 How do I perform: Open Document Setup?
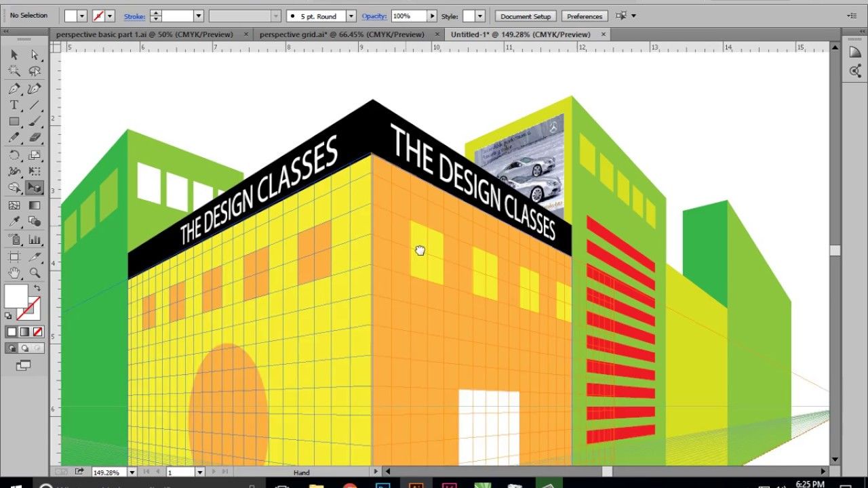coord(526,16)
